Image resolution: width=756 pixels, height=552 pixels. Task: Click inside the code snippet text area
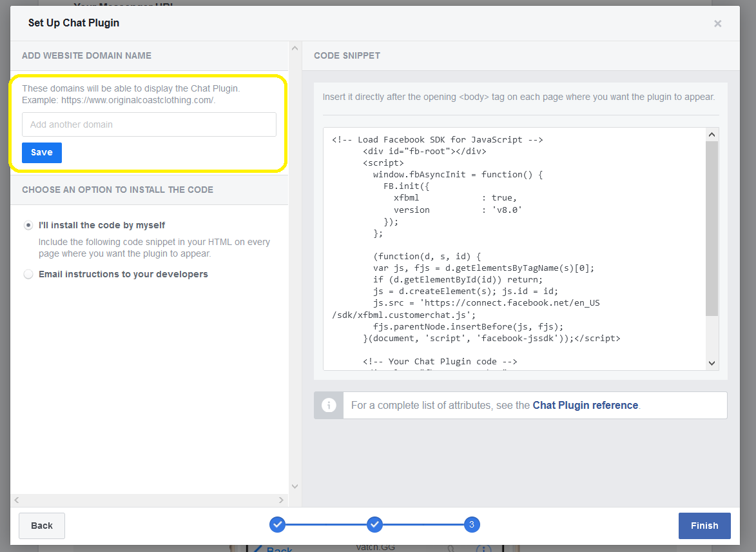(514, 249)
